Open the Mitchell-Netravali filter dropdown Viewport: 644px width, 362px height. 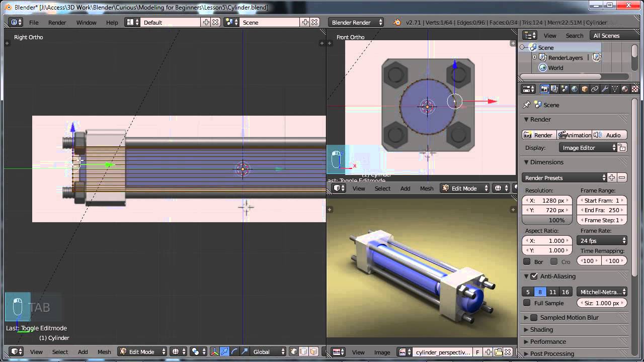pyautogui.click(x=602, y=292)
